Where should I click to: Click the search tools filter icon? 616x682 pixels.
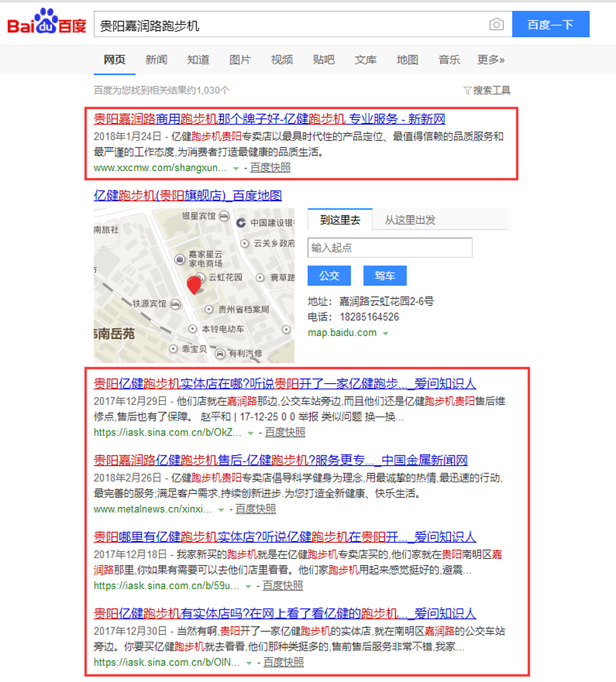click(467, 90)
